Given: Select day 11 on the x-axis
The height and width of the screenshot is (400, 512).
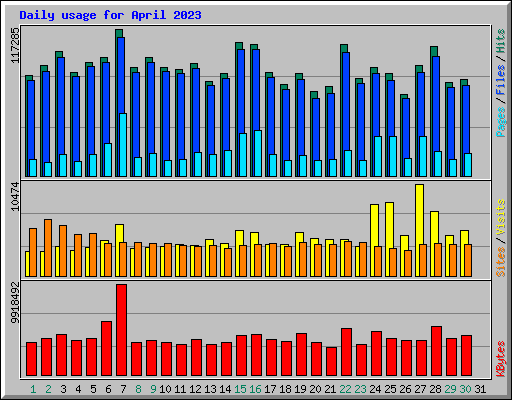Looking at the screenshot, I should pos(180,389).
